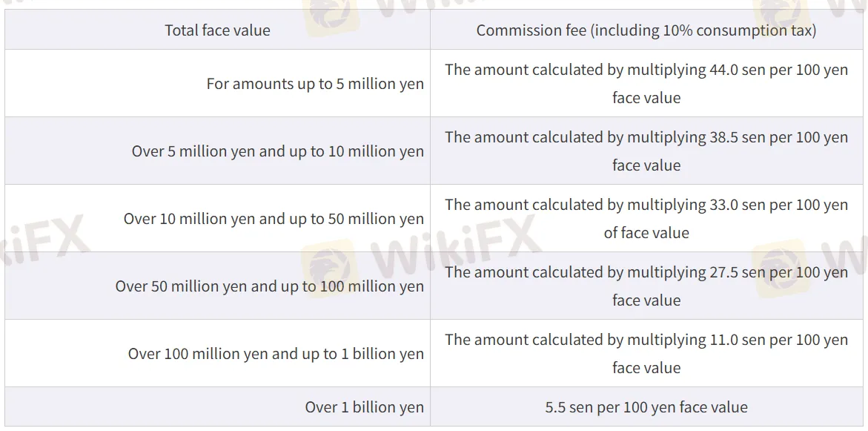Select the '38.5 sen per 100 yen' fee cell

646,151
